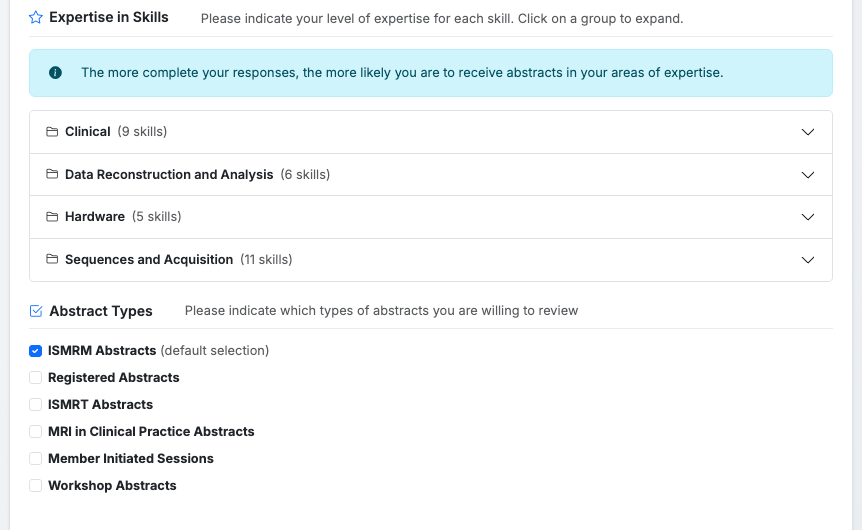
Task: Click the folder icon next to Hardware
Action: [x=52, y=217]
